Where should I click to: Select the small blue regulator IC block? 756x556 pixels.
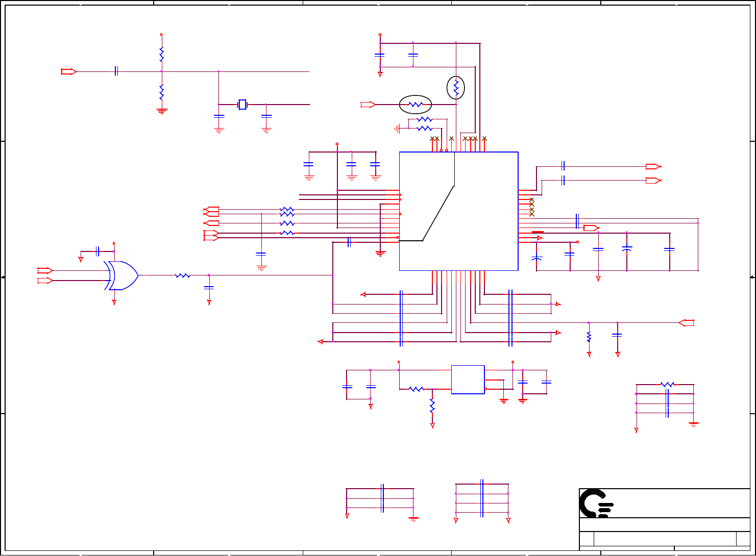tap(468, 380)
